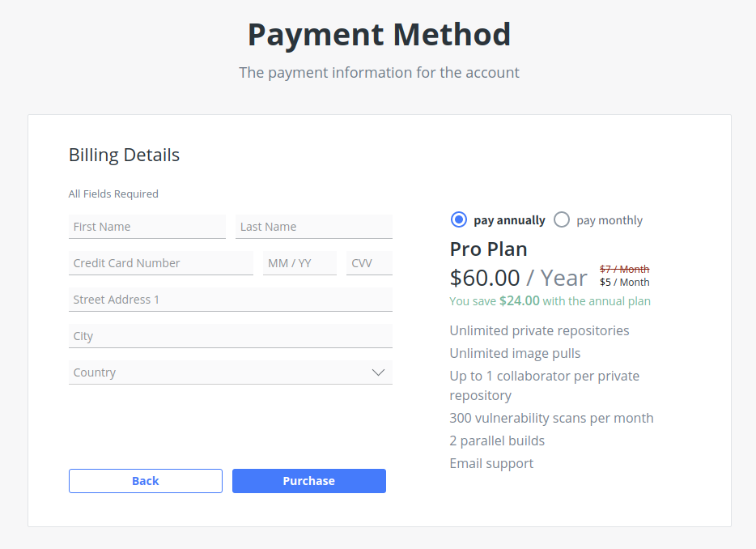
Task: Click the crossed-out $7 / Month price
Action: point(624,269)
